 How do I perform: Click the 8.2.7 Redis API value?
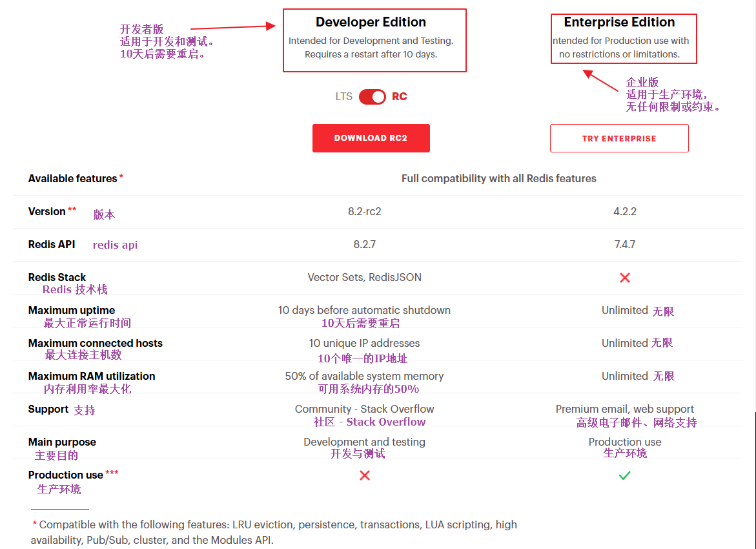tap(365, 244)
